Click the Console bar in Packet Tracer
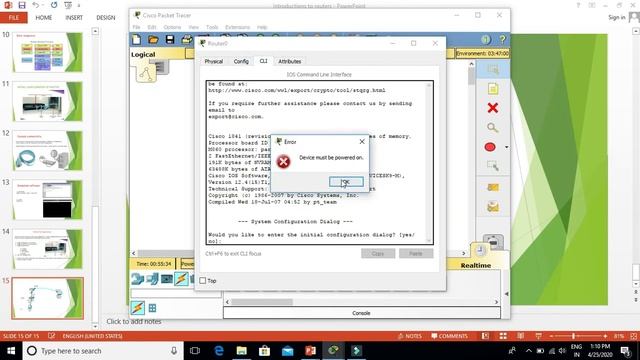640x360 pixels. click(x=362, y=313)
